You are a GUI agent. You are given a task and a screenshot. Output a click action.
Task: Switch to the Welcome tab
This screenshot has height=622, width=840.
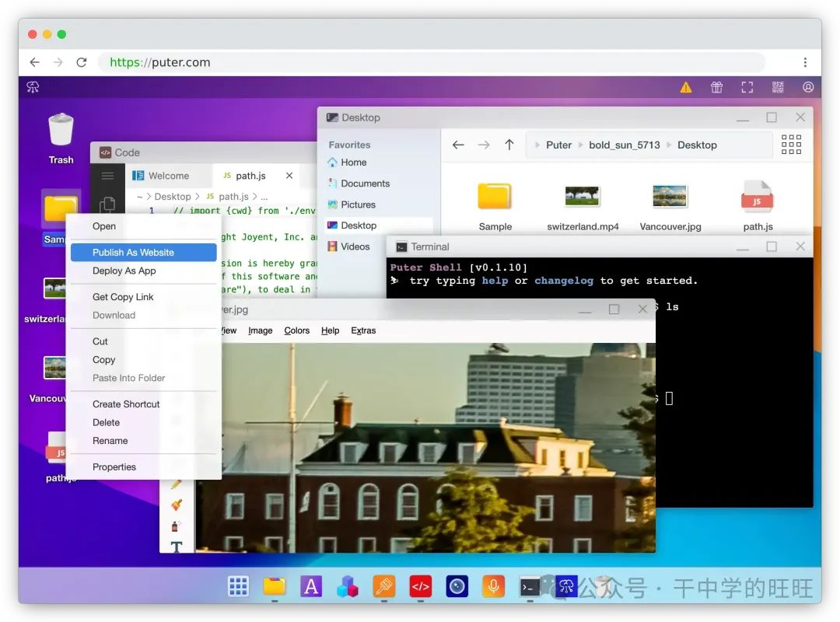coord(170,175)
